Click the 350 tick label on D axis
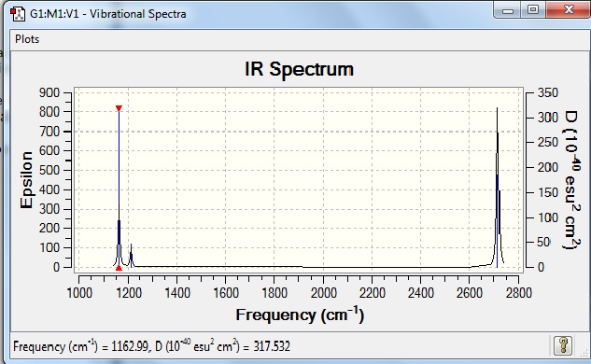The width and height of the screenshot is (591, 364). tap(548, 92)
